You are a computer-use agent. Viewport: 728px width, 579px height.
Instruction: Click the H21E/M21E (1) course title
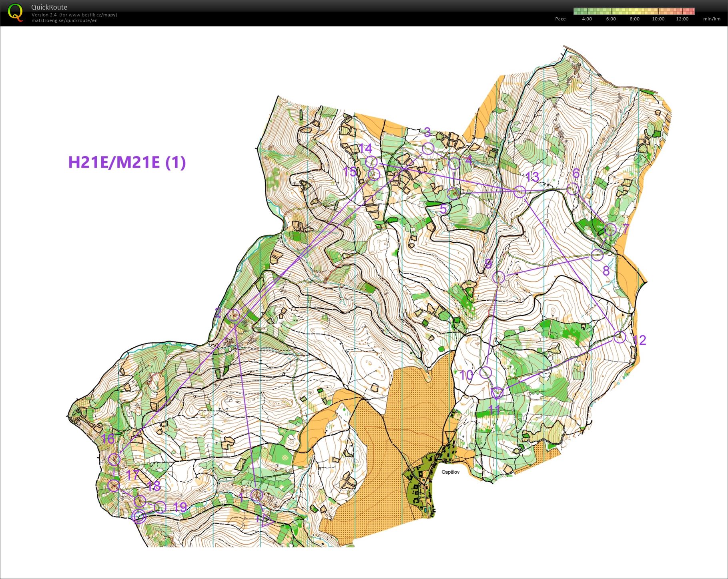pyautogui.click(x=127, y=162)
